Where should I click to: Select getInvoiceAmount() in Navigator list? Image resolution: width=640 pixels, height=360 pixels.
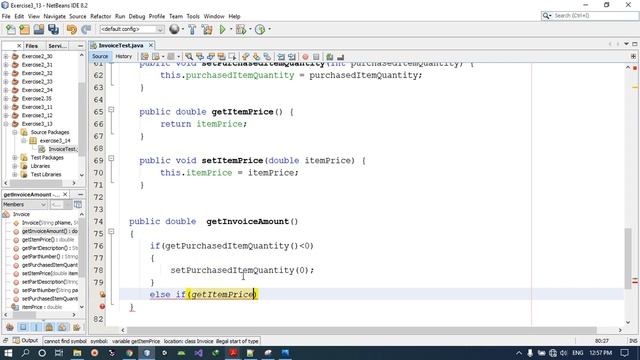click(49, 231)
